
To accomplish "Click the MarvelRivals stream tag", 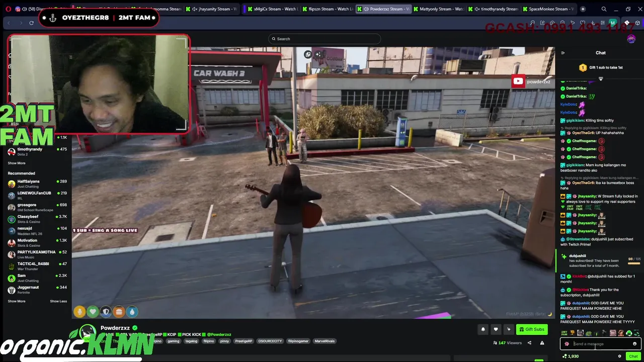I will (325, 341).
